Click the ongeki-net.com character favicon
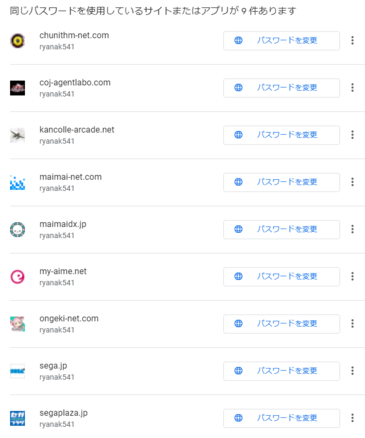This screenshot has height=438, width=365. [x=18, y=324]
